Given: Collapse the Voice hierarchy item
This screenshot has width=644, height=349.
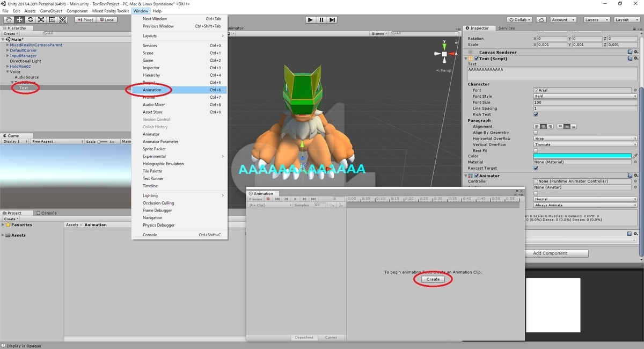Looking at the screenshot, I should tap(8, 72).
